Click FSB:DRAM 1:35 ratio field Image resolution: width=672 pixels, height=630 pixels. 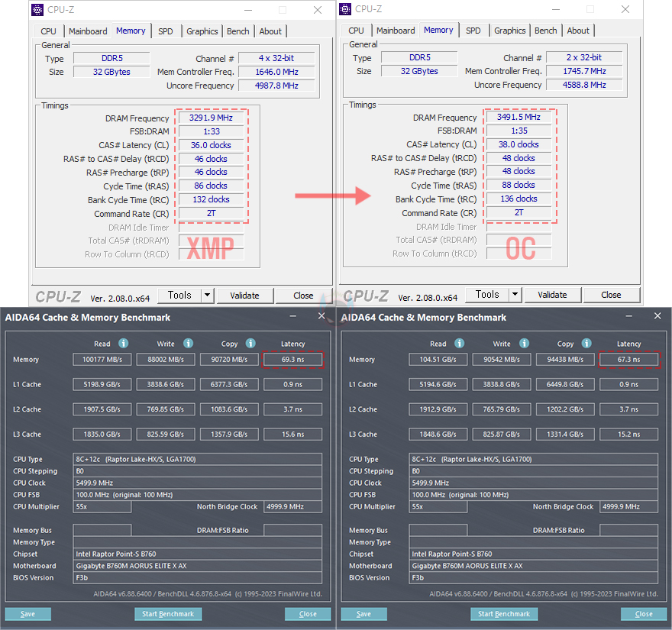click(x=519, y=131)
